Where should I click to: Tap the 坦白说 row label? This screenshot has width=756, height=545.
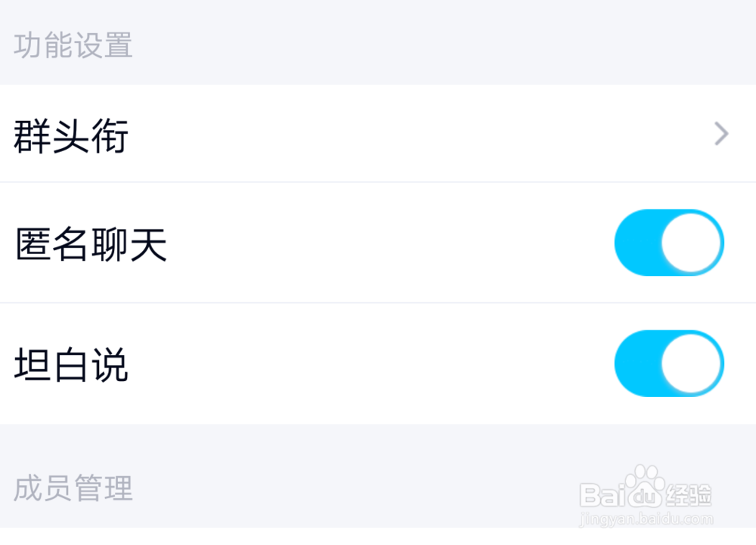point(72,363)
